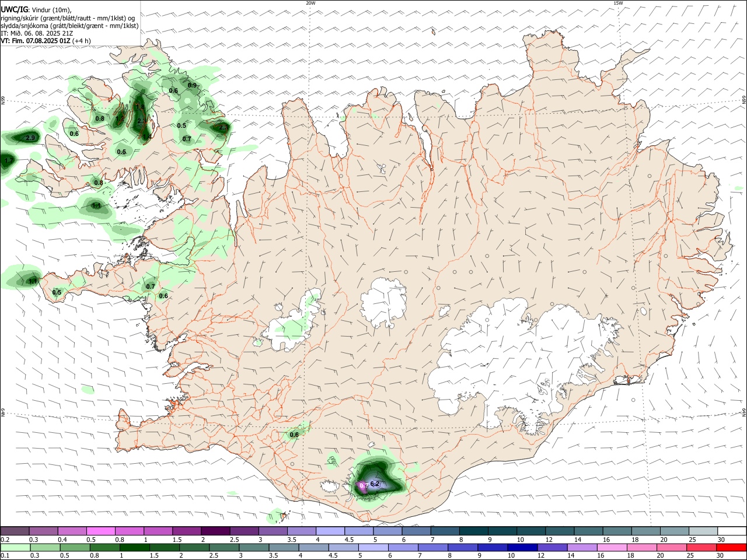Pick the bright pink swatch between 0.5 and 0.8
The image size is (747, 560).
100,531
